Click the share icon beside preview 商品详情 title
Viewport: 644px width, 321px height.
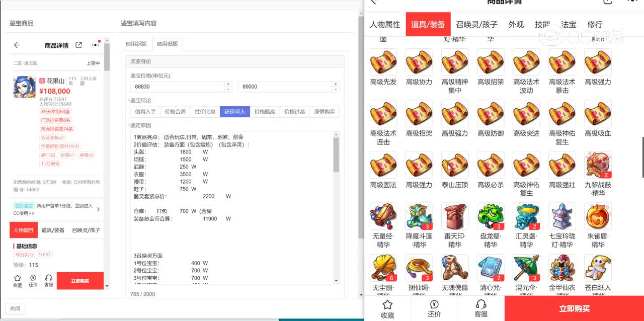(78, 45)
